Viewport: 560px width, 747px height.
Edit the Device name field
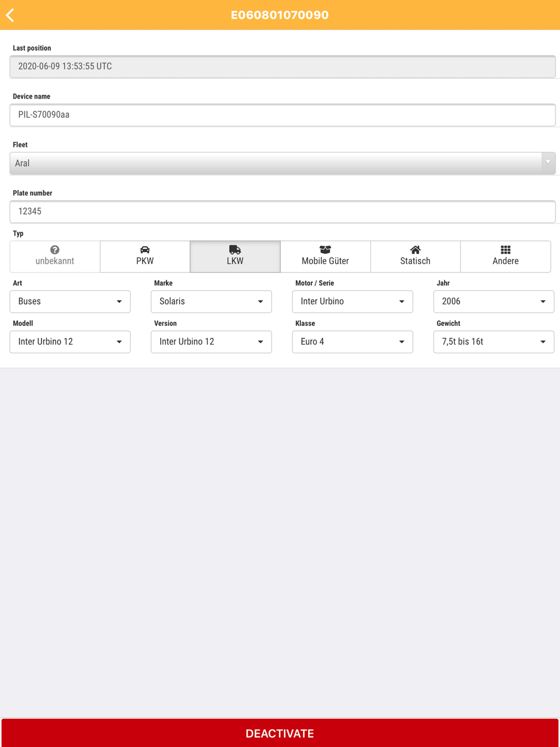coord(283,115)
